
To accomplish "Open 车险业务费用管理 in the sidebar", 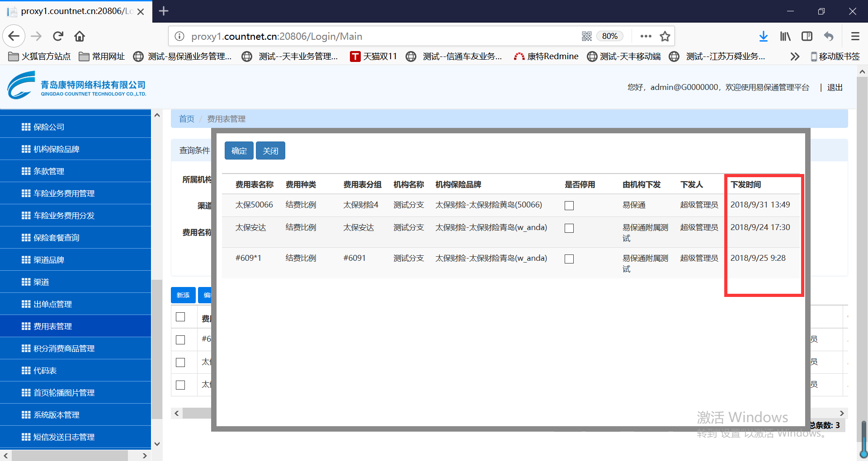I will 64,193.
